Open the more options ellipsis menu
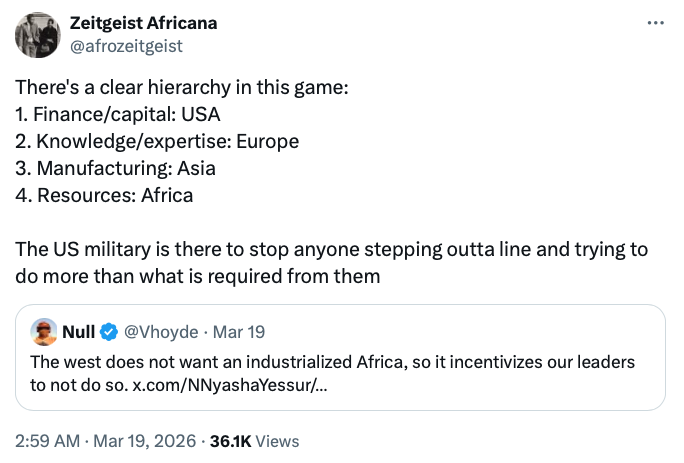The image size is (684, 463). tap(655, 23)
